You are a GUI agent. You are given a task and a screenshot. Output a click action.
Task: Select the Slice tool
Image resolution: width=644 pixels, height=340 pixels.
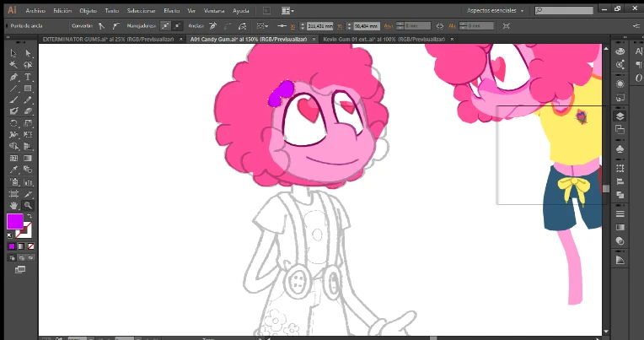coord(28,194)
